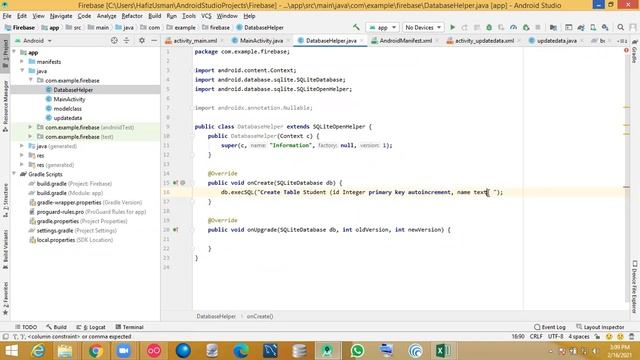Viewport: 640px width, 360px height.
Task: Toggle the read-only lock icon in the status bar
Action: [597, 337]
